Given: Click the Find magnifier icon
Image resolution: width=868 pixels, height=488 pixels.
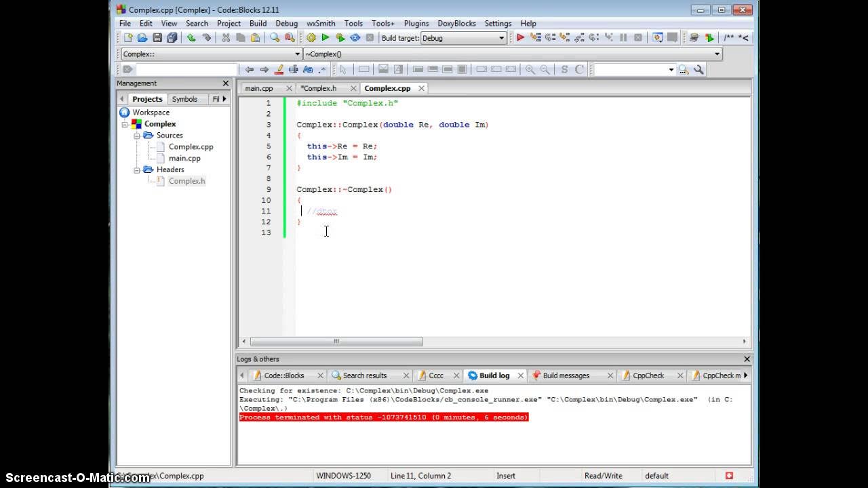Looking at the screenshot, I should (x=275, y=38).
